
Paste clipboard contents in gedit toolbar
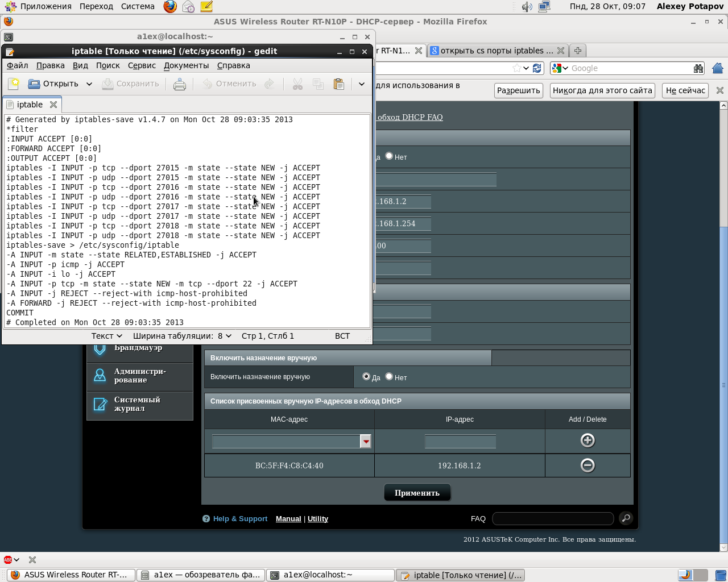(339, 84)
